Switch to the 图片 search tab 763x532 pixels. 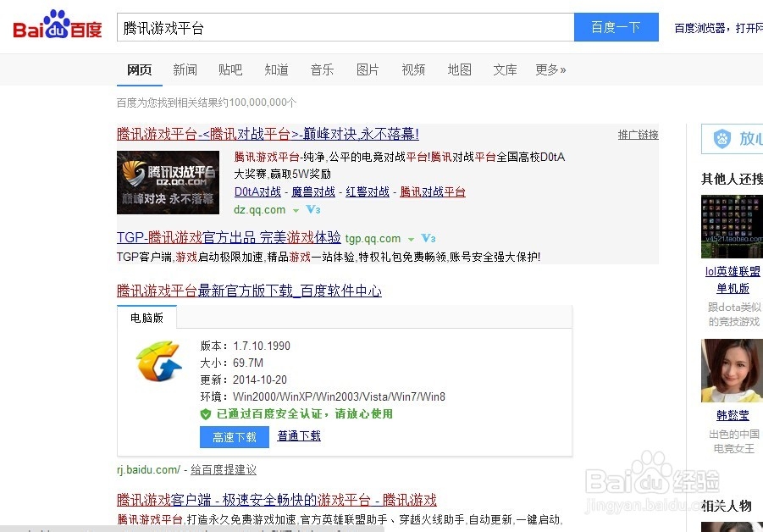pyautogui.click(x=368, y=70)
